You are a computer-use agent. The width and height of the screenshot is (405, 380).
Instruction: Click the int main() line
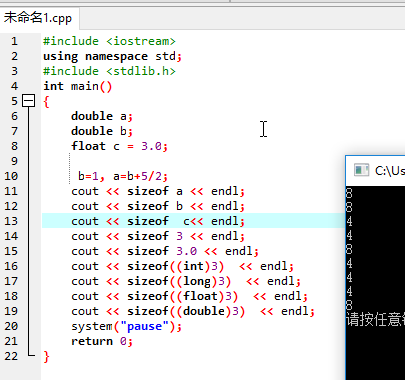[78, 86]
